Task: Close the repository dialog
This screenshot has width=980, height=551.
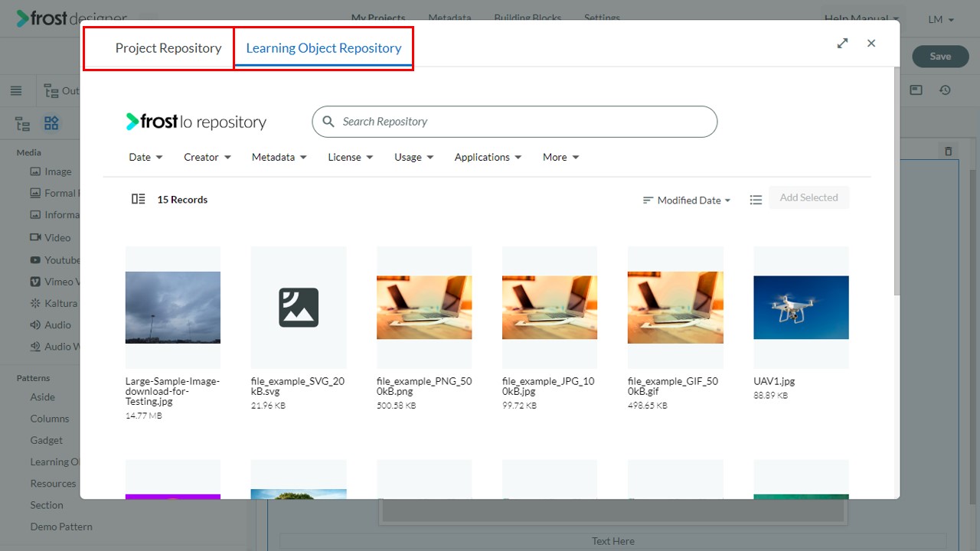Action: pos(871,44)
